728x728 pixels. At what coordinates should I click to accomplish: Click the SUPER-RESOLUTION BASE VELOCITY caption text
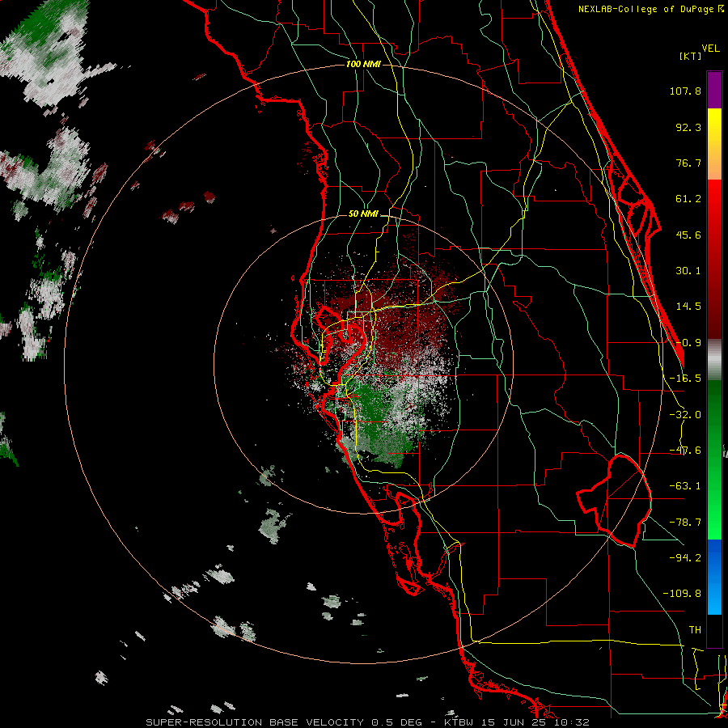click(x=255, y=722)
